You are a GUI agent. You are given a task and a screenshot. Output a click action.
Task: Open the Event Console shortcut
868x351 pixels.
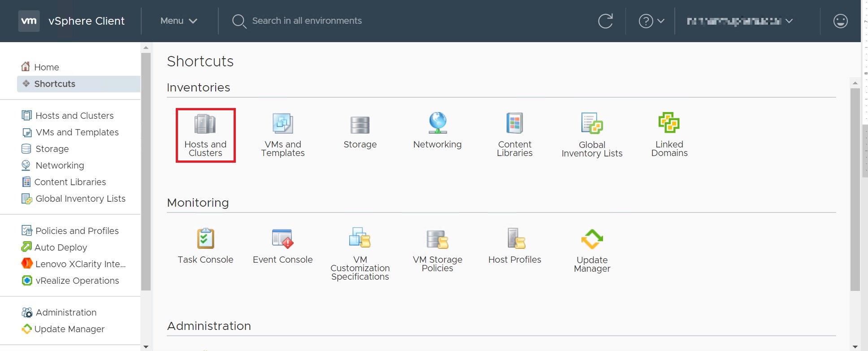283,246
